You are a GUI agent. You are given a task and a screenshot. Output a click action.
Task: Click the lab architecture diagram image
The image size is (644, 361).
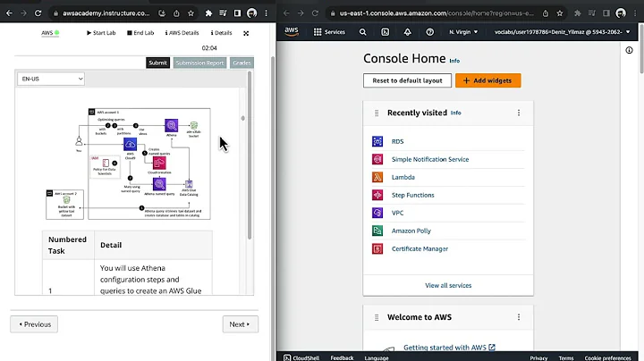coord(128,164)
